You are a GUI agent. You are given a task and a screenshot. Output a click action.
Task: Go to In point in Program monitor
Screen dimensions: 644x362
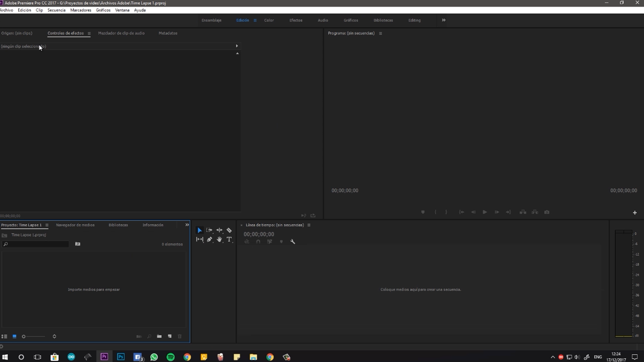pos(461,212)
